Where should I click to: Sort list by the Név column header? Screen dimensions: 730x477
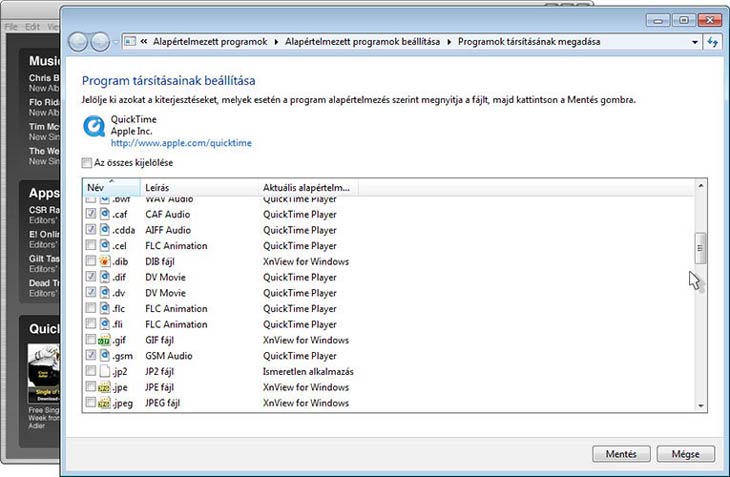tap(111, 188)
